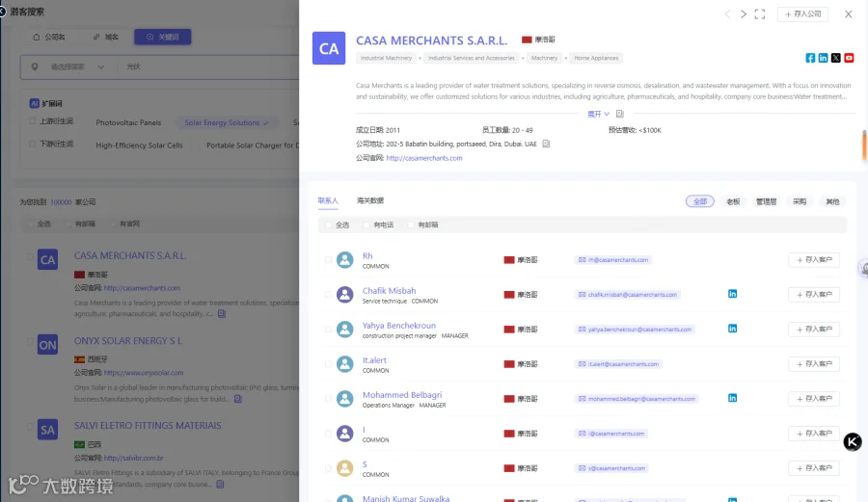
Task: Open salvibr.com.br website link
Action: coord(133,458)
